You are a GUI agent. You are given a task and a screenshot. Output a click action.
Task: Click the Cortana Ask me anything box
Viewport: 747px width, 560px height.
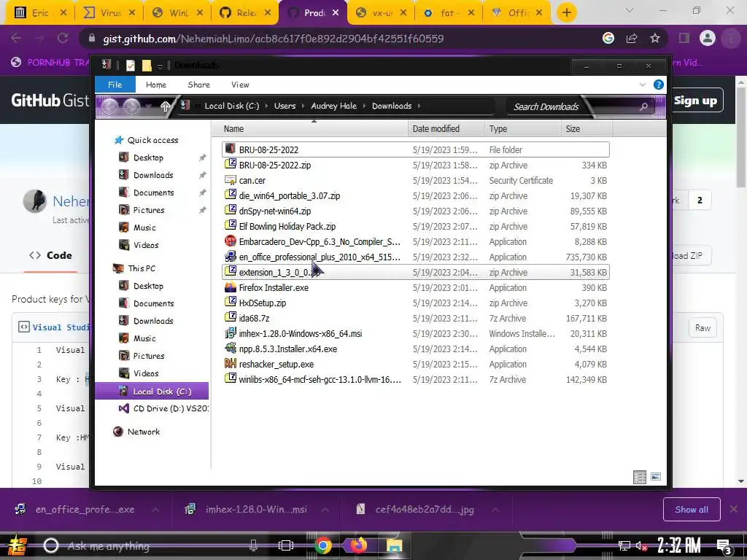click(x=108, y=546)
